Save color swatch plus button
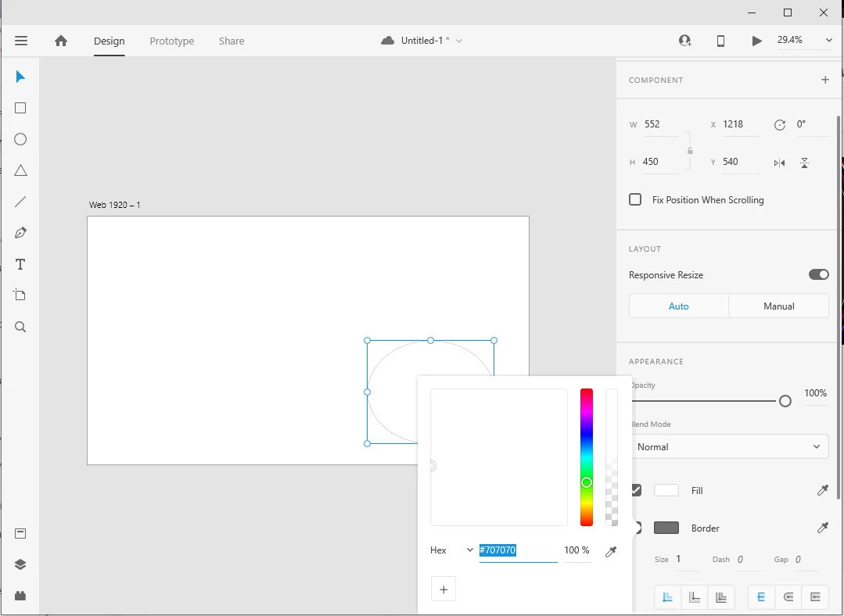 (444, 589)
